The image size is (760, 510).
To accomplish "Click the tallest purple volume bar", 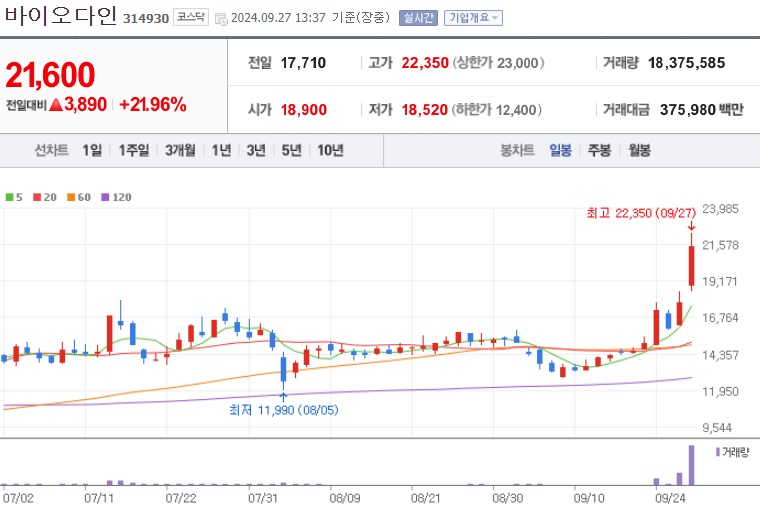I will pos(692,465).
